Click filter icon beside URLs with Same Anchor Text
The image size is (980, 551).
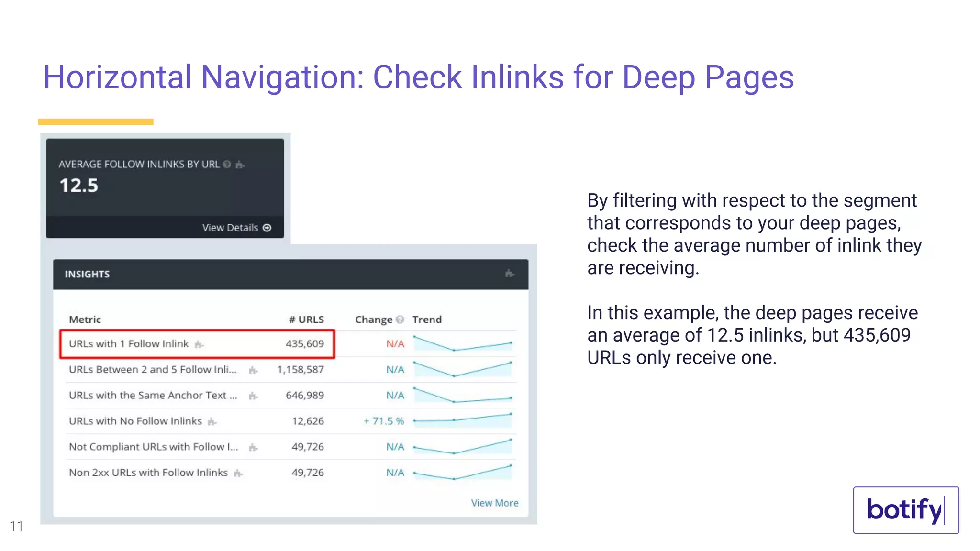coord(252,396)
